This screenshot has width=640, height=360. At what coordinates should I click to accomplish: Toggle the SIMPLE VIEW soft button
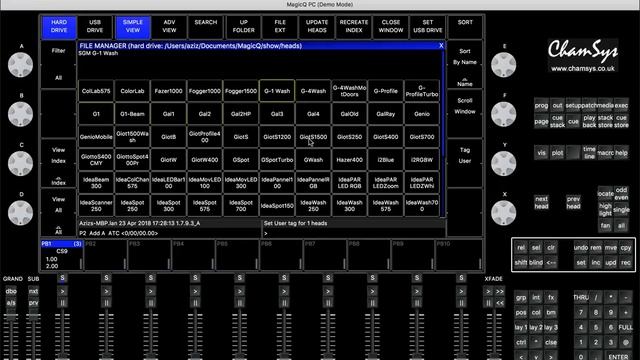pyautogui.click(x=133, y=27)
